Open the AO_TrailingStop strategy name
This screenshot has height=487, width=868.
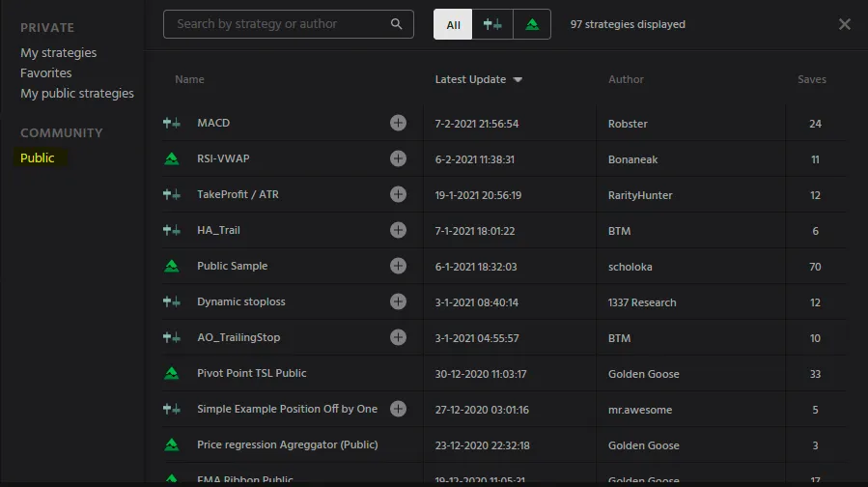click(238, 337)
